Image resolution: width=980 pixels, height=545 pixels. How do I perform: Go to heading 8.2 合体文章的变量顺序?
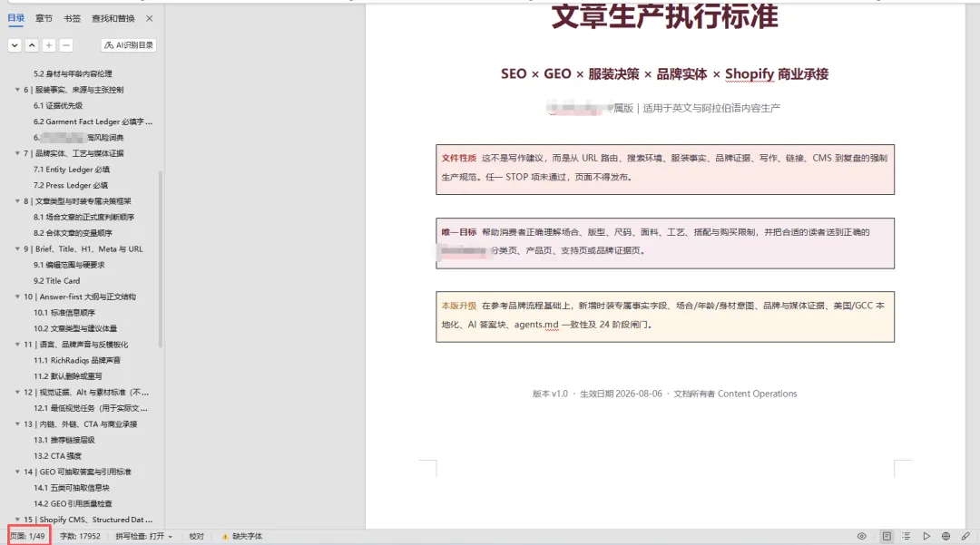tap(73, 233)
